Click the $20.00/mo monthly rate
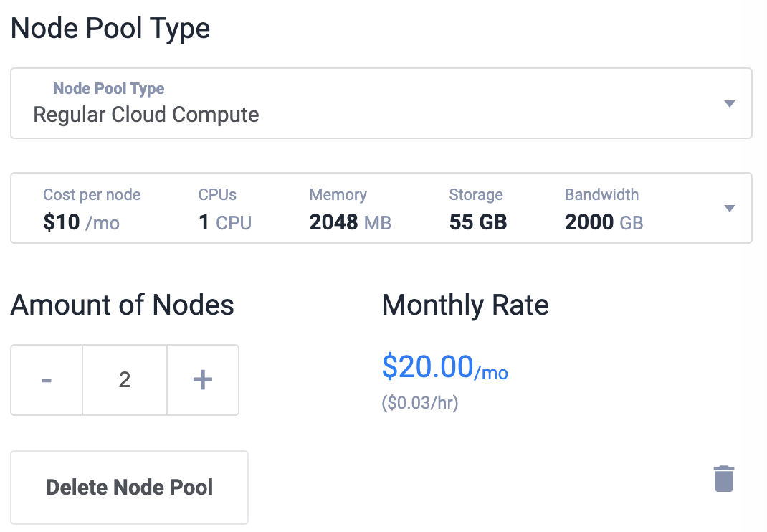The height and width of the screenshot is (532, 767). click(x=444, y=367)
